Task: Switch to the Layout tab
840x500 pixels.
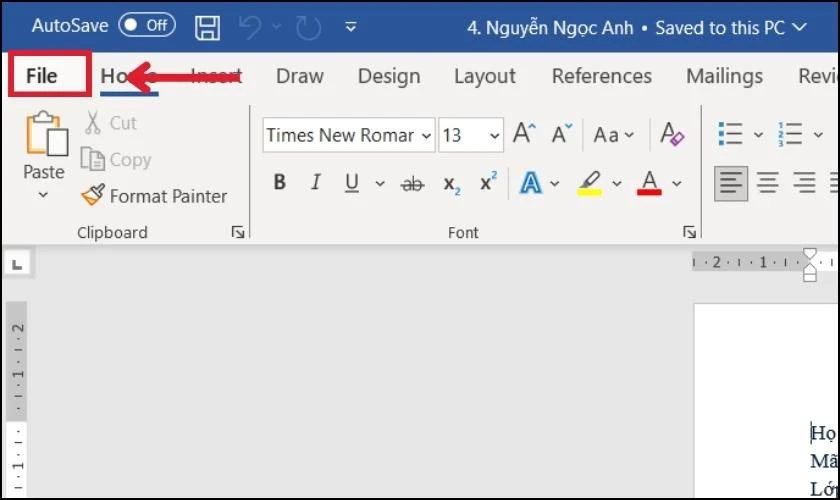Action: tap(485, 76)
